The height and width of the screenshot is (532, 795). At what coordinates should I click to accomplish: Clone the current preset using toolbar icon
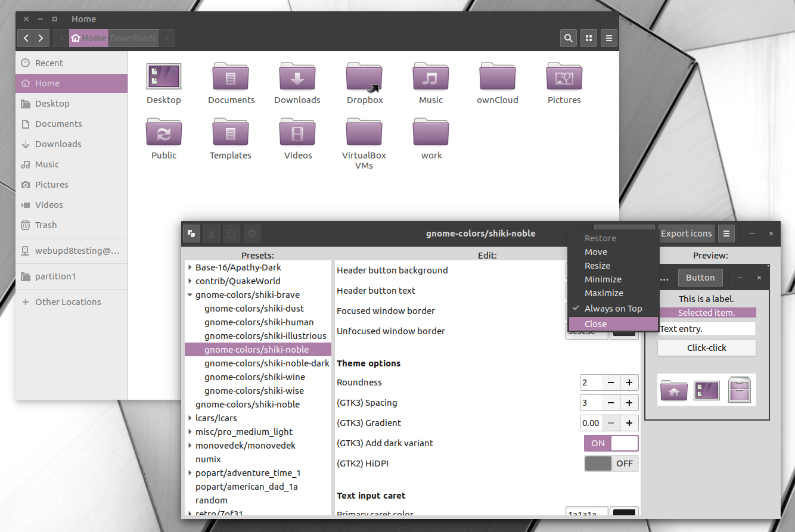pyautogui.click(x=191, y=234)
